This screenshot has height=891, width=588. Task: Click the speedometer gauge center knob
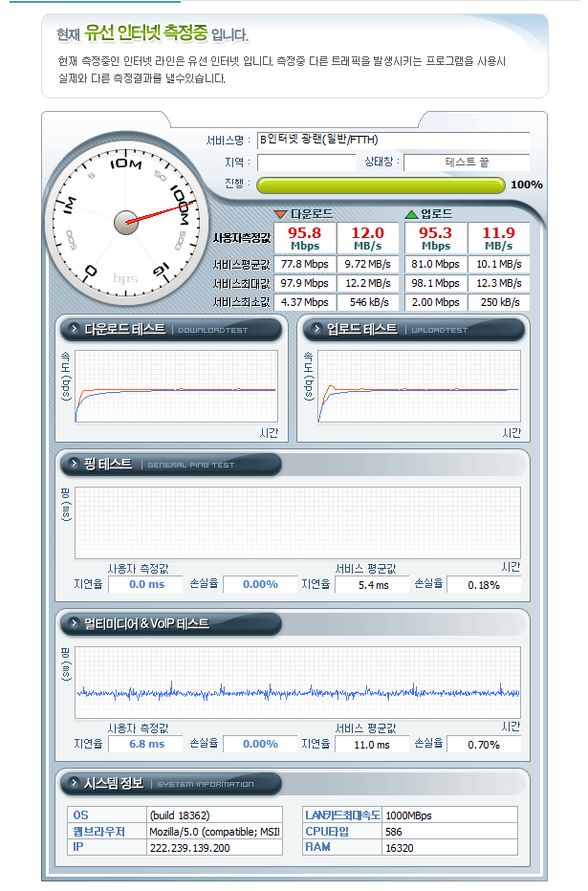coord(126,222)
